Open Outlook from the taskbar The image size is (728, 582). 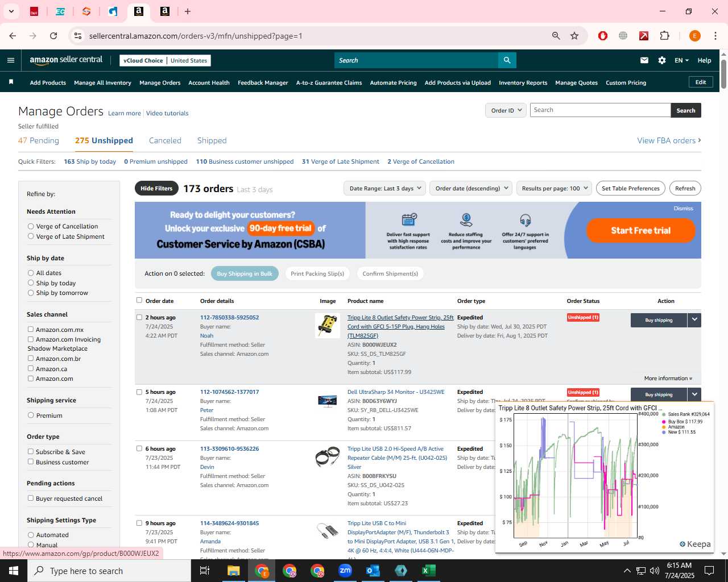(373, 571)
